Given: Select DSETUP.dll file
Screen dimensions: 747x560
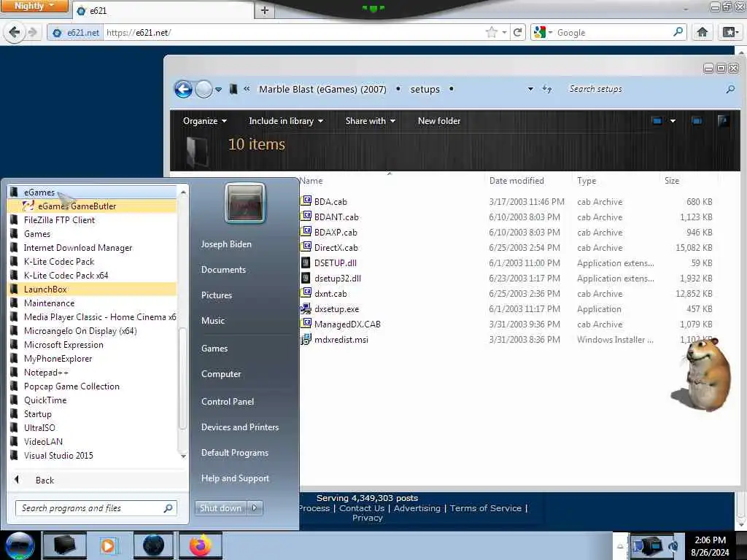Looking at the screenshot, I should coord(336,262).
